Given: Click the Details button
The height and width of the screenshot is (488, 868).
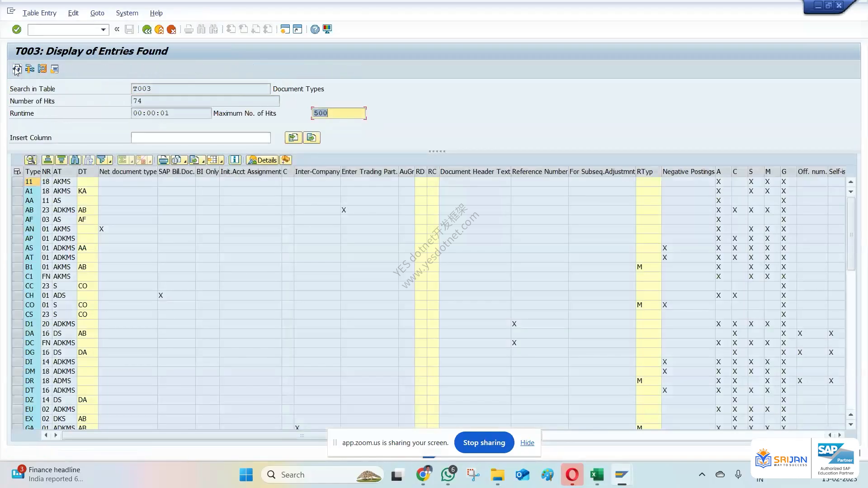Looking at the screenshot, I should coord(262,160).
